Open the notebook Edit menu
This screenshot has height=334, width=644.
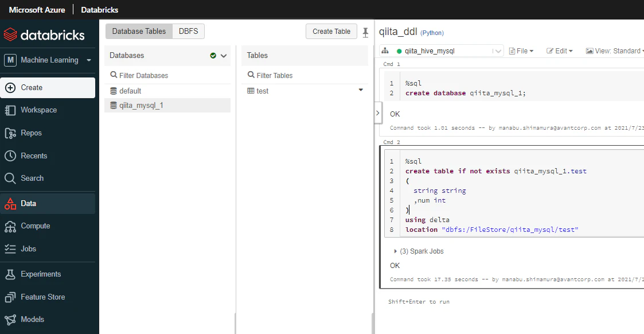[559, 51]
